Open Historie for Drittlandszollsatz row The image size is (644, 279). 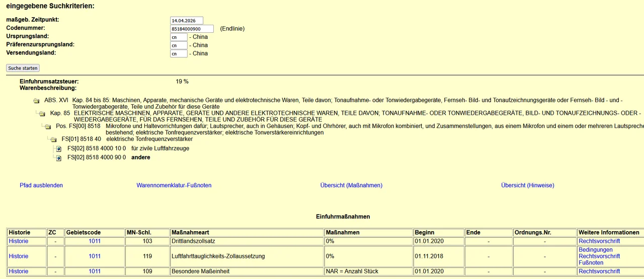19,241
